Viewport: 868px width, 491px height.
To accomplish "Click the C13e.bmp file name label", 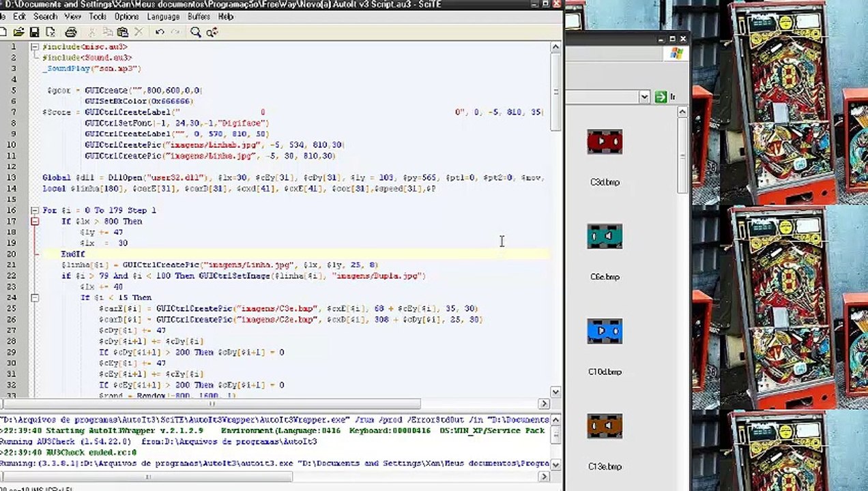I will 605,466.
